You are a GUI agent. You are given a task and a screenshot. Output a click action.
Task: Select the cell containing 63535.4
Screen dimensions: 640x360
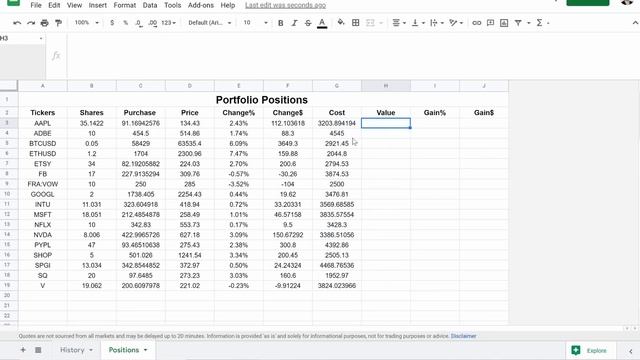coord(189,144)
